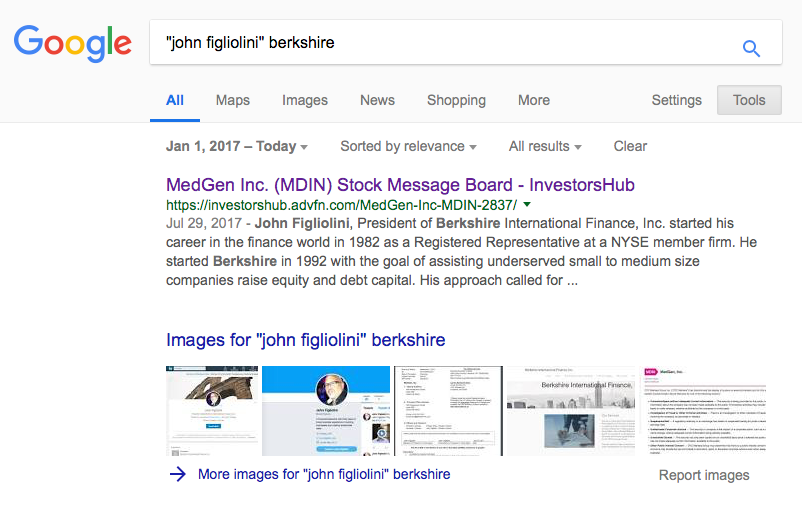Viewport: 802px width, 518px height.
Task: Open the first thumbnail showing stone arch profile
Action: point(212,411)
